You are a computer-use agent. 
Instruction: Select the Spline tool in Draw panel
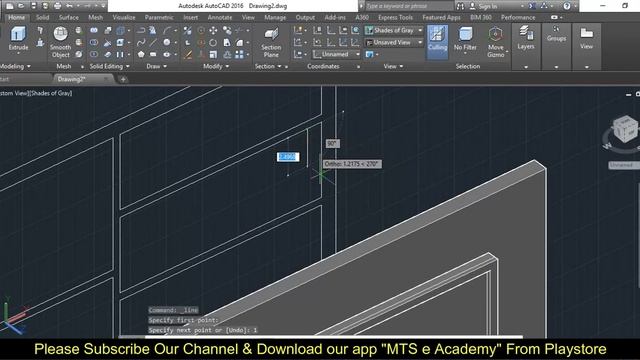pyautogui.click(x=141, y=42)
